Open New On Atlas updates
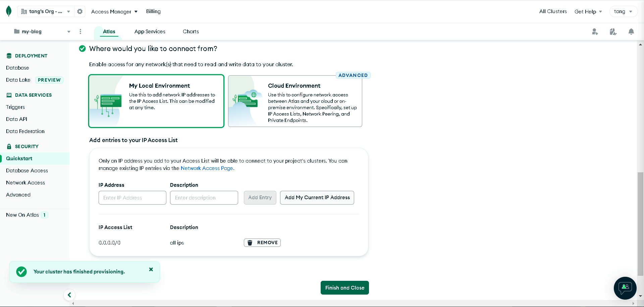This screenshot has width=644, height=307. (27, 215)
